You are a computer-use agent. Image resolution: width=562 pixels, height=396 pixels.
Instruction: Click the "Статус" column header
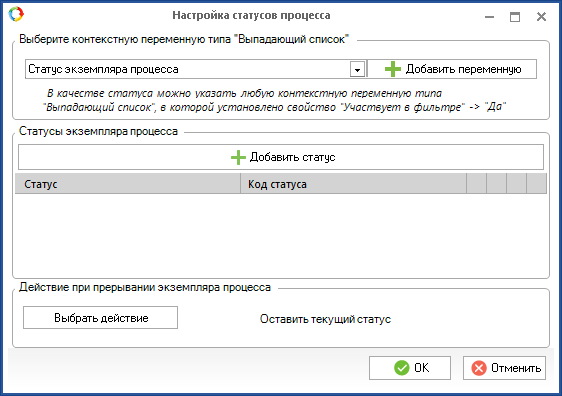(128, 184)
